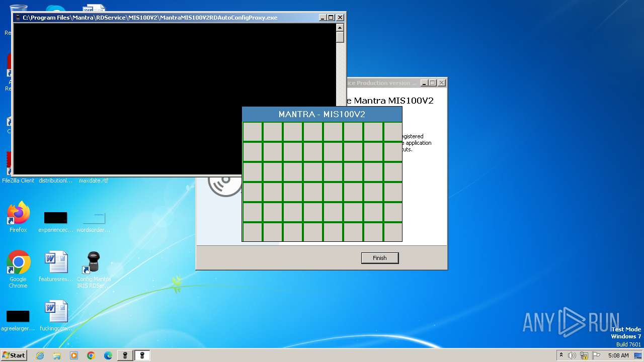Select the experiencec... desktop file
The height and width of the screenshot is (362, 644).
pos(56,222)
